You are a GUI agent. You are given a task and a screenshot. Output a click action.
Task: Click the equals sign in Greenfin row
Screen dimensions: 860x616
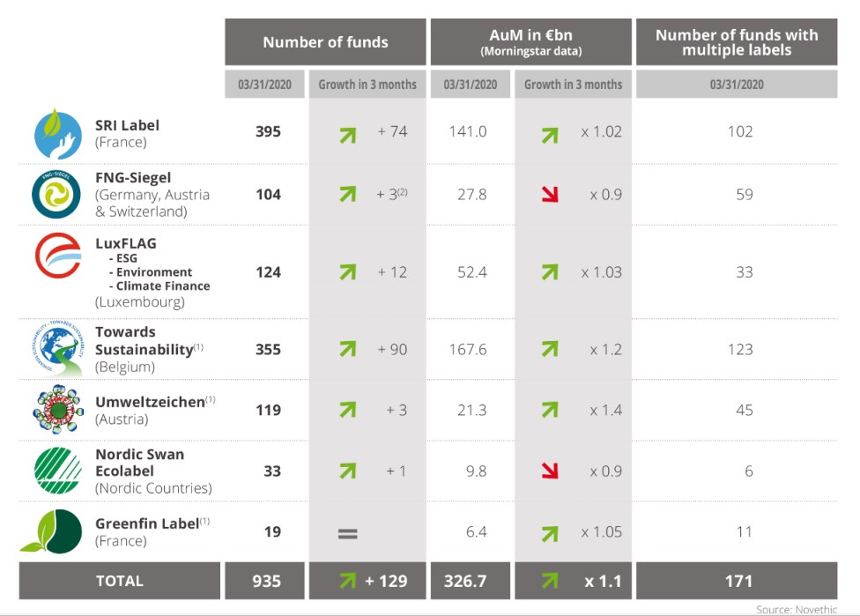pyautogui.click(x=347, y=532)
